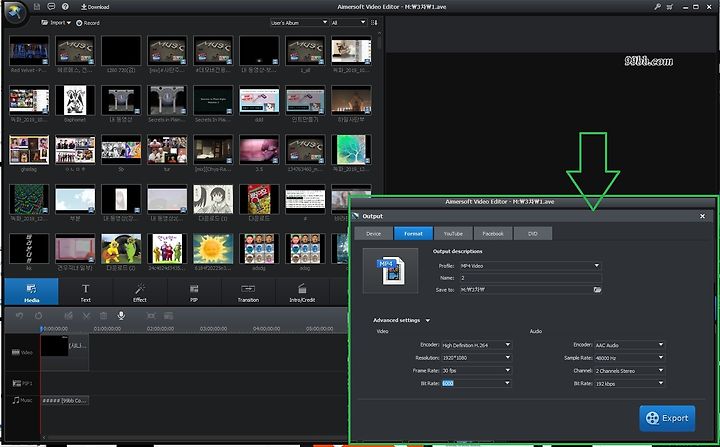Image resolution: width=720 pixels, height=447 pixels.
Task: Open the feedback speech-bubble icon
Action: coord(51,7)
